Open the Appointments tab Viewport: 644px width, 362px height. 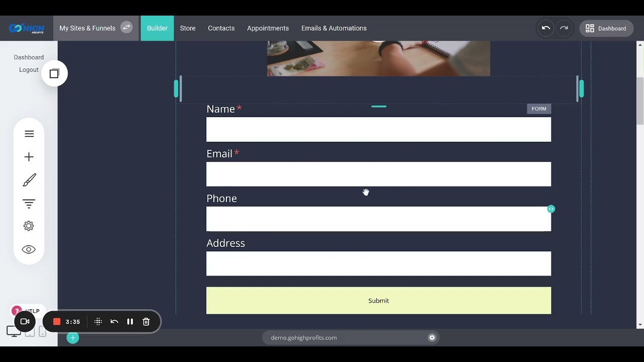[268, 28]
